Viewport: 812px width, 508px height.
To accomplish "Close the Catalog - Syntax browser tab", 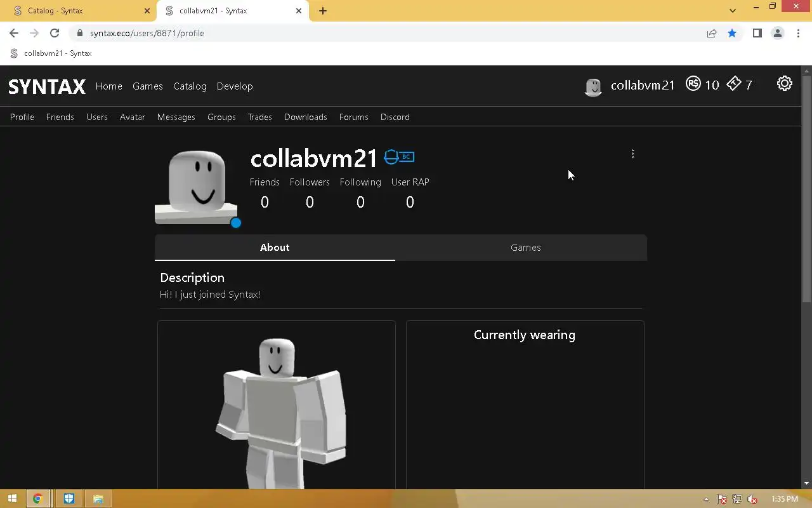I will (x=147, y=11).
